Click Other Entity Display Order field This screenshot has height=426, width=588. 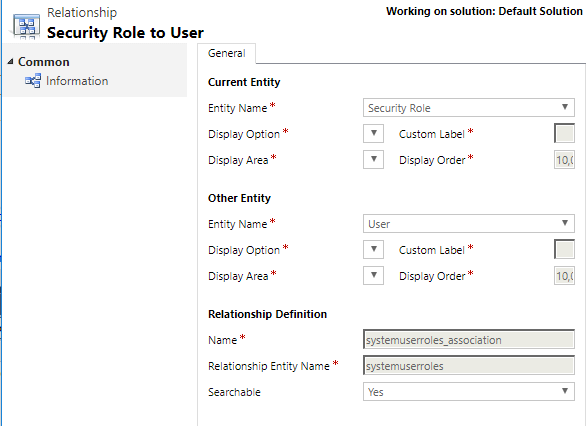(564, 276)
